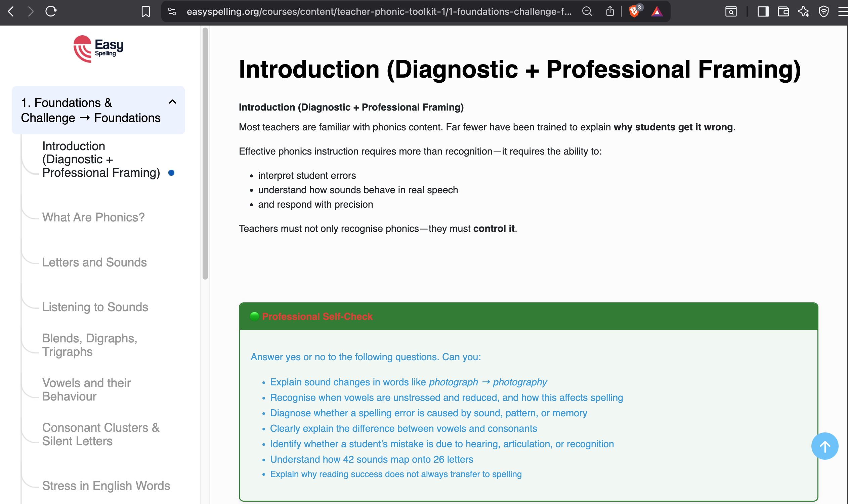Open the Letters and Sounds lesson
Viewport: 848px width, 504px height.
point(94,262)
